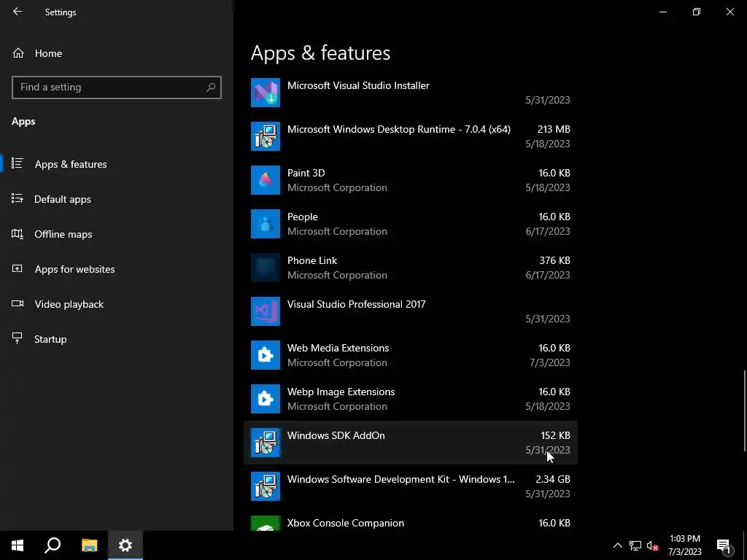Open the Windows Start menu
This screenshot has height=560, width=747.
pyautogui.click(x=18, y=545)
